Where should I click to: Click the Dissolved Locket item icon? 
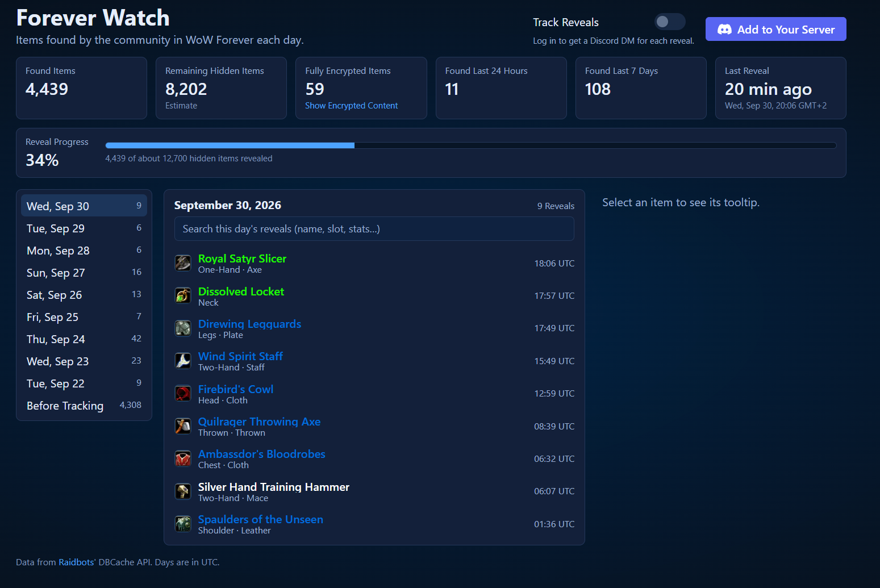pyautogui.click(x=183, y=296)
